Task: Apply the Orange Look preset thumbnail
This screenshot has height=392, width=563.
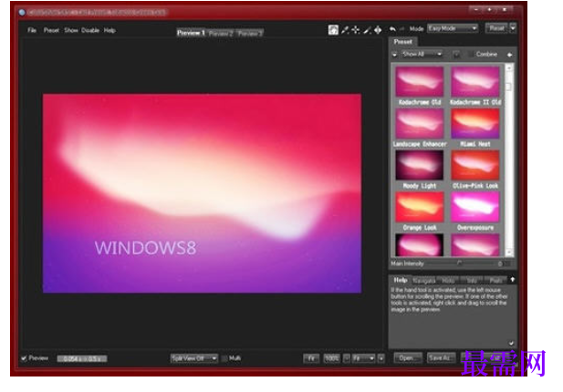Action: [x=419, y=207]
